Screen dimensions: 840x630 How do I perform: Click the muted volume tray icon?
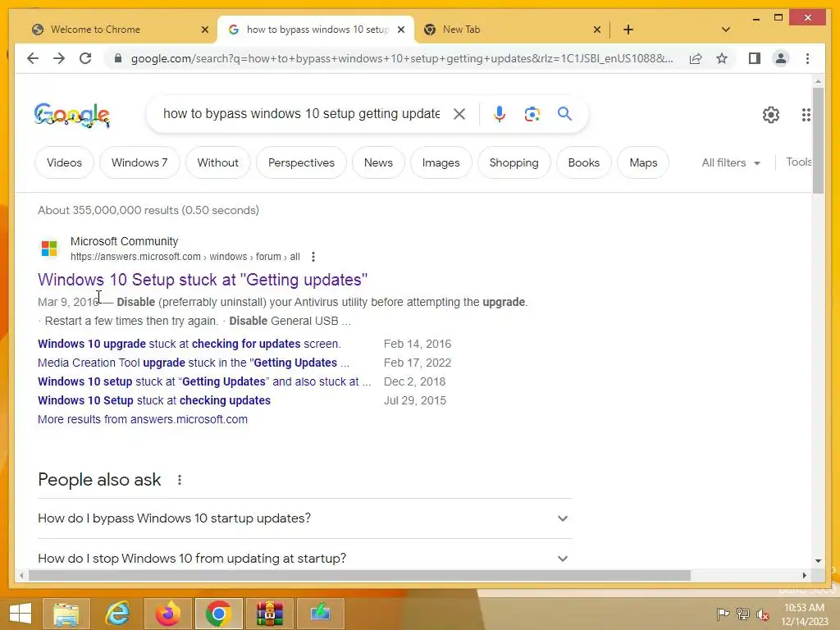tap(762, 614)
